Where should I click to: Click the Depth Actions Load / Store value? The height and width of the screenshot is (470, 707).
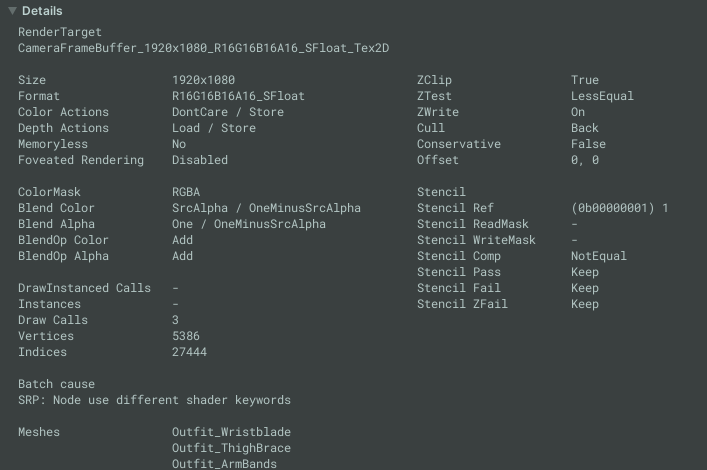pos(214,128)
